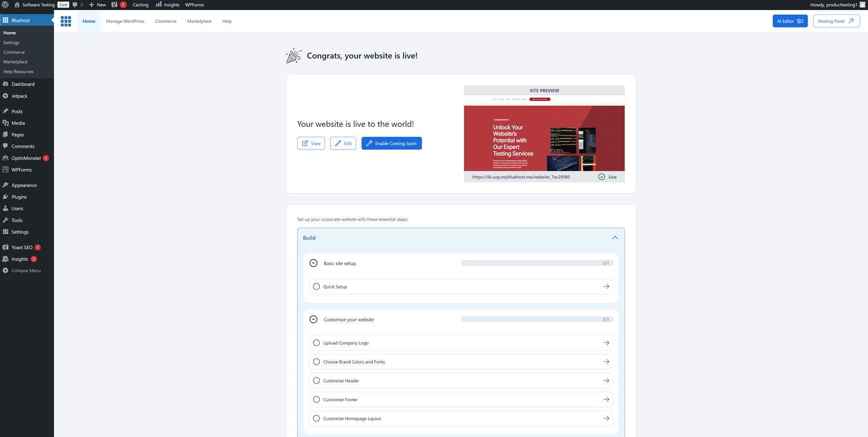Click the Insights chart icon in admin bar
Viewport: 868px width, 437px height.
[x=159, y=5]
